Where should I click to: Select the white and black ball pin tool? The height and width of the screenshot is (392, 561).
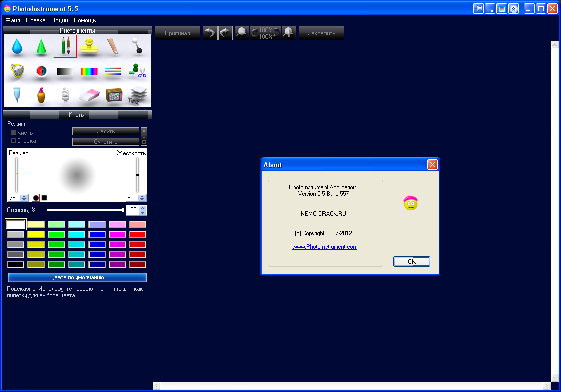(137, 46)
